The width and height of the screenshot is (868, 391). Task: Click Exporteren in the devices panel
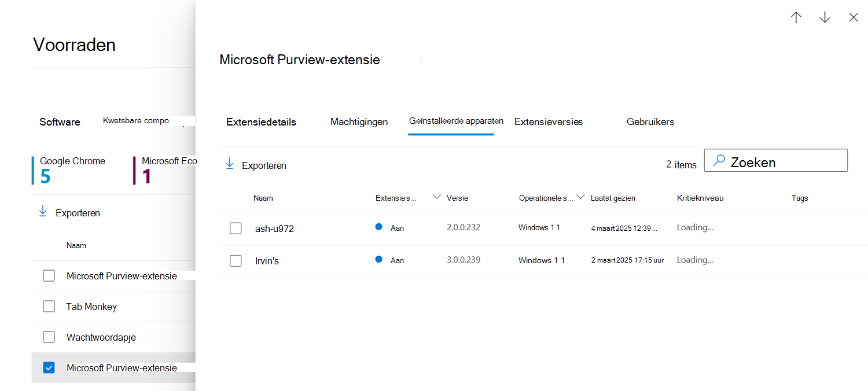(x=264, y=165)
